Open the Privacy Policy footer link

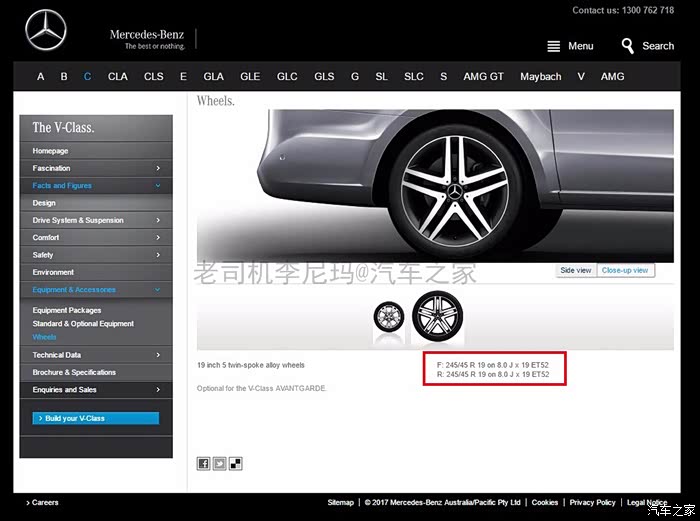click(592, 503)
